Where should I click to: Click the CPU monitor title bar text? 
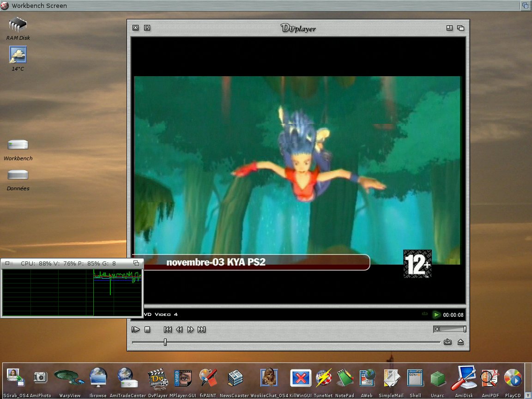coord(68,263)
